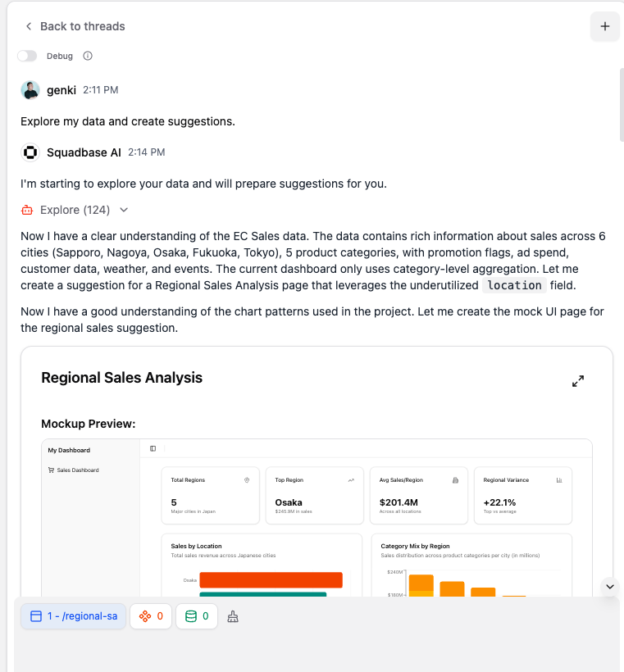Open the database count chip showing 0
The image size is (624, 672).
[x=197, y=616]
